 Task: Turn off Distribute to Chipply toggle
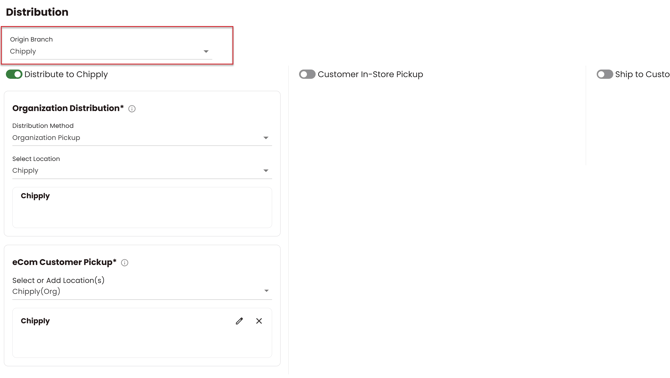coord(14,74)
